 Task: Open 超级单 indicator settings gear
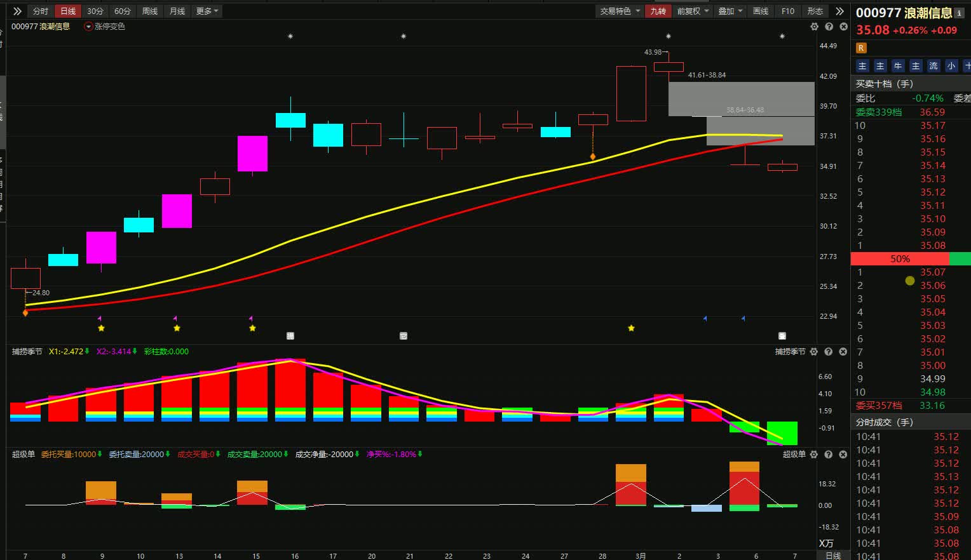[813, 454]
